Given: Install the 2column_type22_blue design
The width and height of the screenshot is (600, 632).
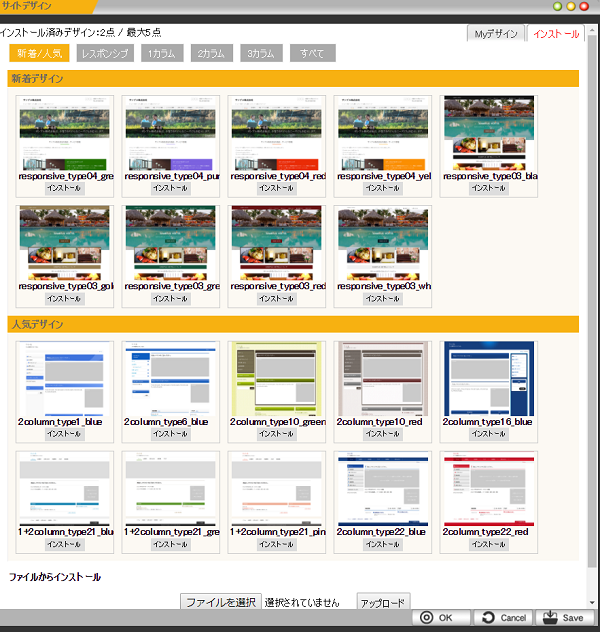Looking at the screenshot, I should tap(383, 544).
